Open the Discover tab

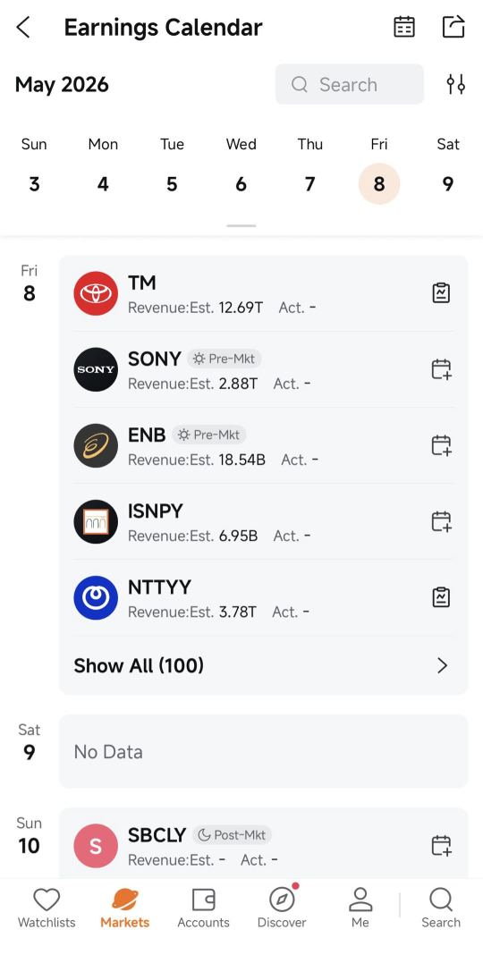[x=282, y=908]
